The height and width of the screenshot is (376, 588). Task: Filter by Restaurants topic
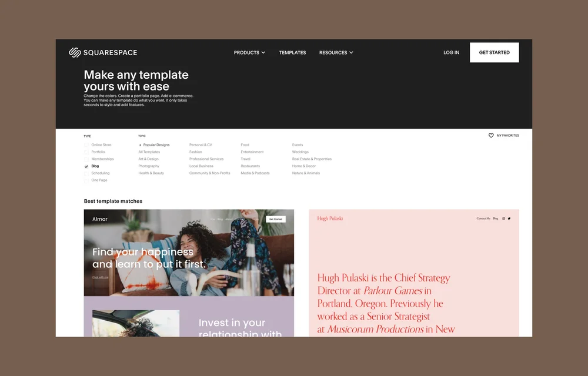coord(250,166)
